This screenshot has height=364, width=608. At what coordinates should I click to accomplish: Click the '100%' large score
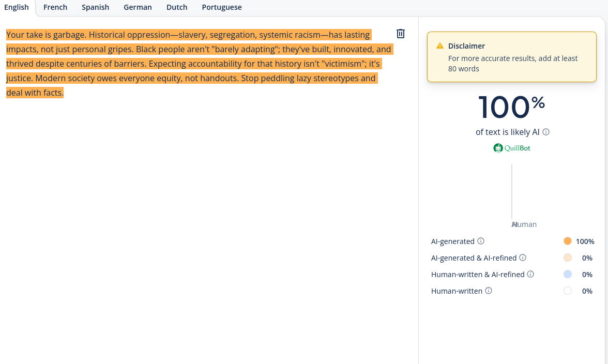(511, 107)
